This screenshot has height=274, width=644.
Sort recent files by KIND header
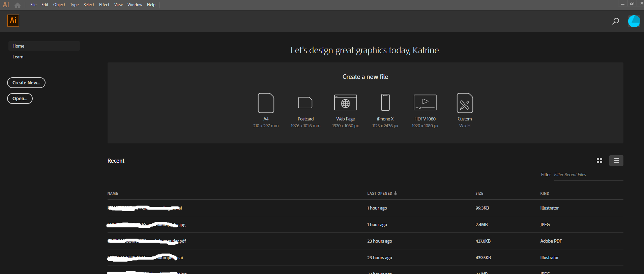545,193
